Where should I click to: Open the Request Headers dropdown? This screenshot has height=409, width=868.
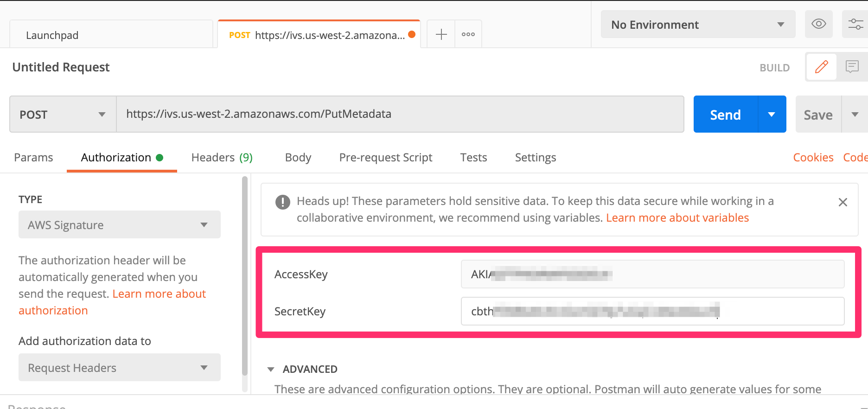(120, 368)
